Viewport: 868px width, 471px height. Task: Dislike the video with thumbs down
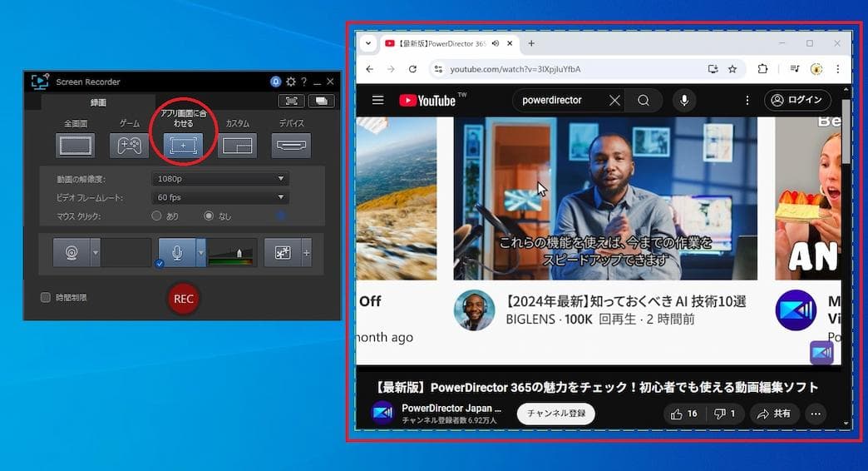[725, 414]
